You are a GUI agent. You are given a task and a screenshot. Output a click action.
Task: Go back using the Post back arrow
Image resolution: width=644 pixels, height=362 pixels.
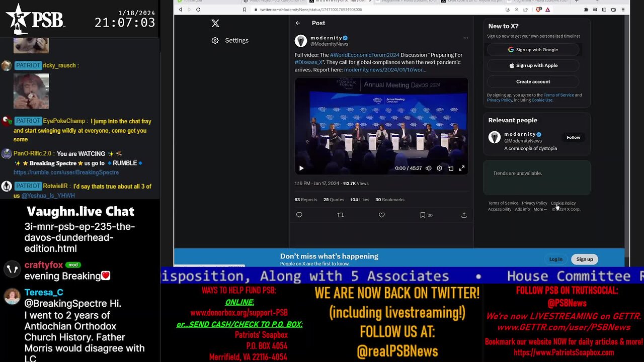coord(298,23)
